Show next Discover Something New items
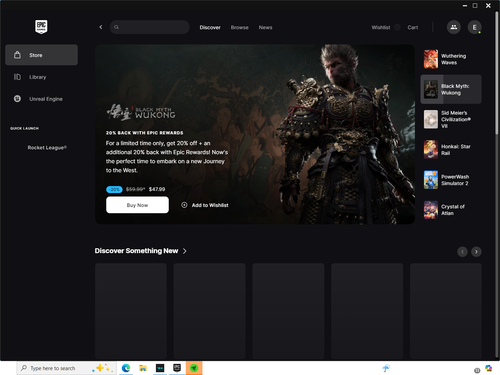 pyautogui.click(x=476, y=251)
